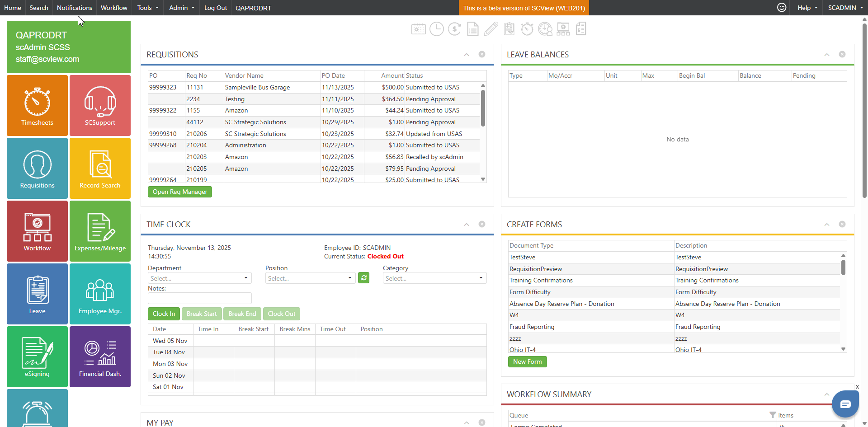Viewport: 868px width, 427px height.
Task: Collapse the Leave Balances panel
Action: click(827, 55)
